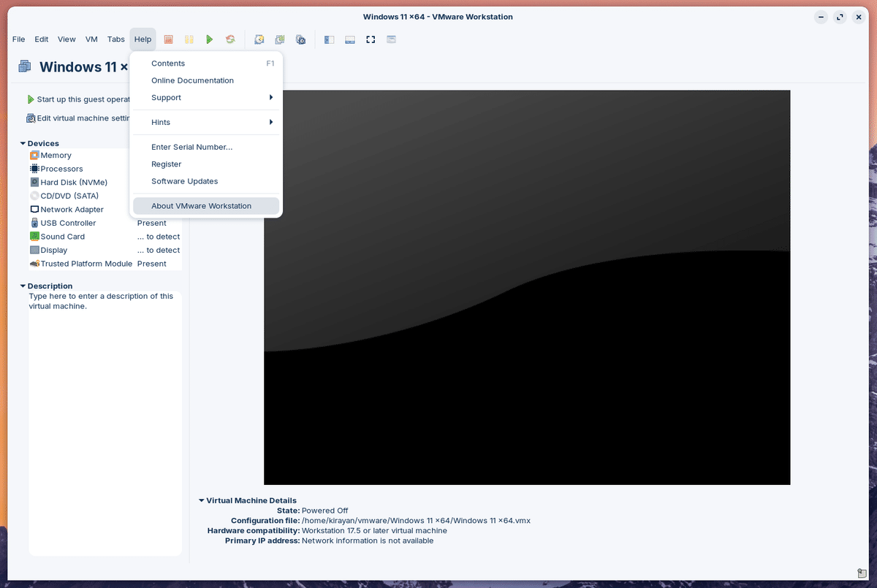Click the 'Powered Off' state value
Viewport: 877px width, 588px height.
pyautogui.click(x=324, y=511)
